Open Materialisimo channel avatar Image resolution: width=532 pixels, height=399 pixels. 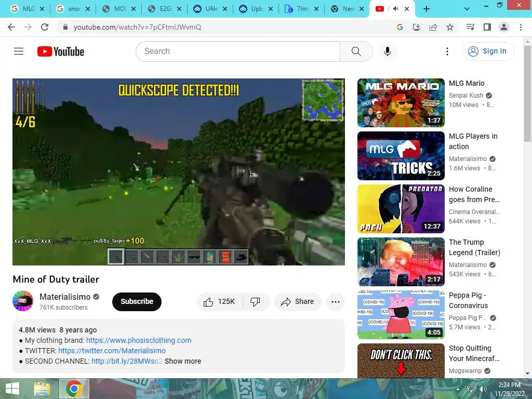tap(23, 301)
